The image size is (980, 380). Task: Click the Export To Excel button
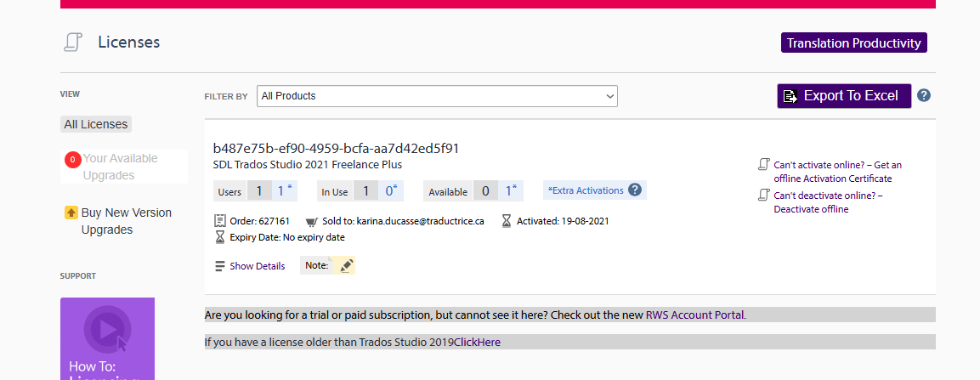(844, 95)
